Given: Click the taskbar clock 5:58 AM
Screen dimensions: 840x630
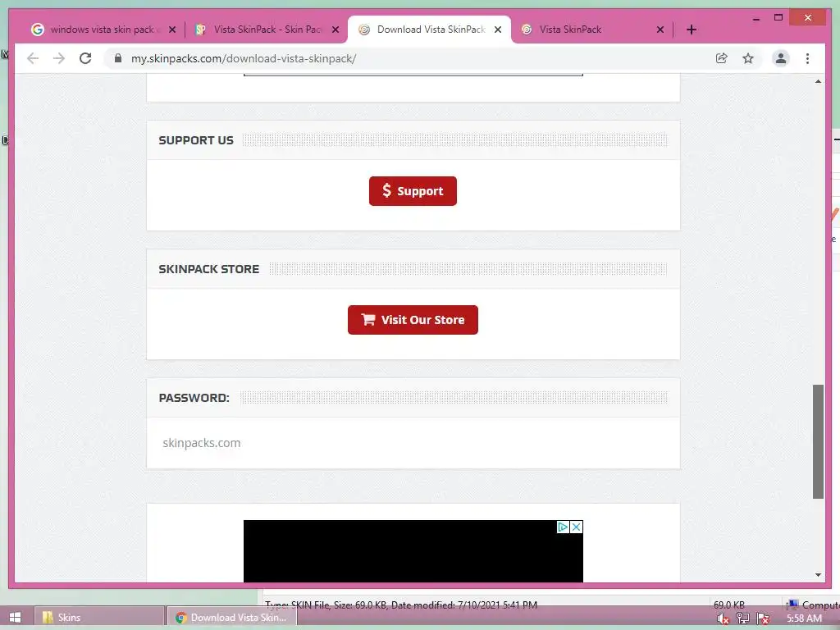Looking at the screenshot, I should tap(804, 619).
